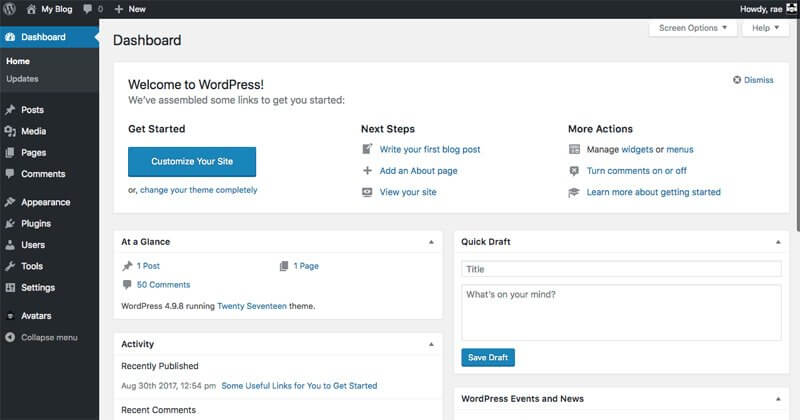Click the Collapse menu arrow icon
This screenshot has width=800, height=420.
point(10,337)
